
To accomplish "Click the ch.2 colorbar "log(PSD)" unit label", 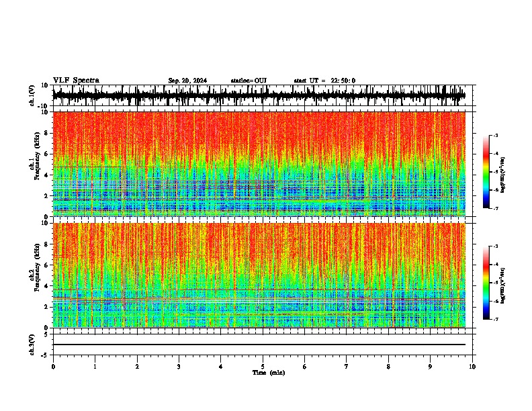I will 503,285.
